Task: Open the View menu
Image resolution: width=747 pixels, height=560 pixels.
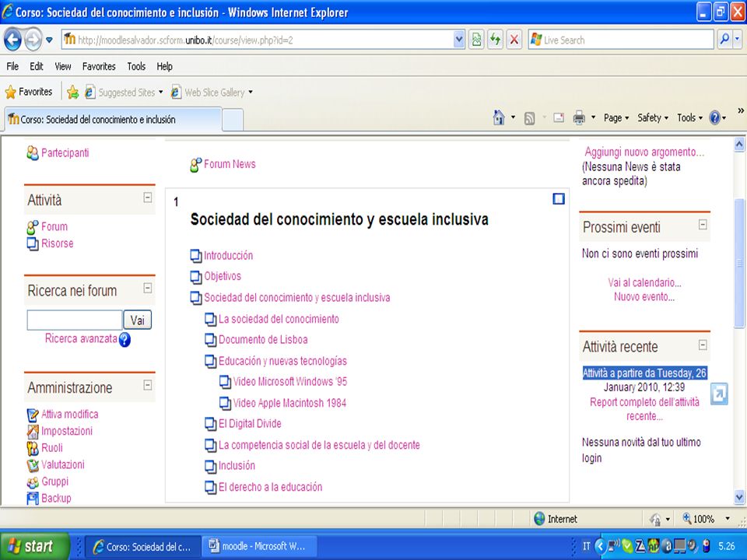Action: [x=62, y=66]
